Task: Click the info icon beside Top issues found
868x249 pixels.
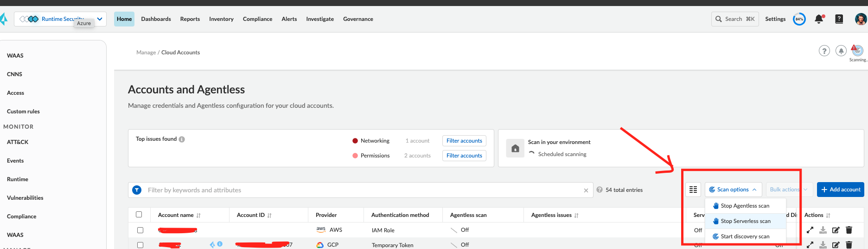Action: coord(182,139)
